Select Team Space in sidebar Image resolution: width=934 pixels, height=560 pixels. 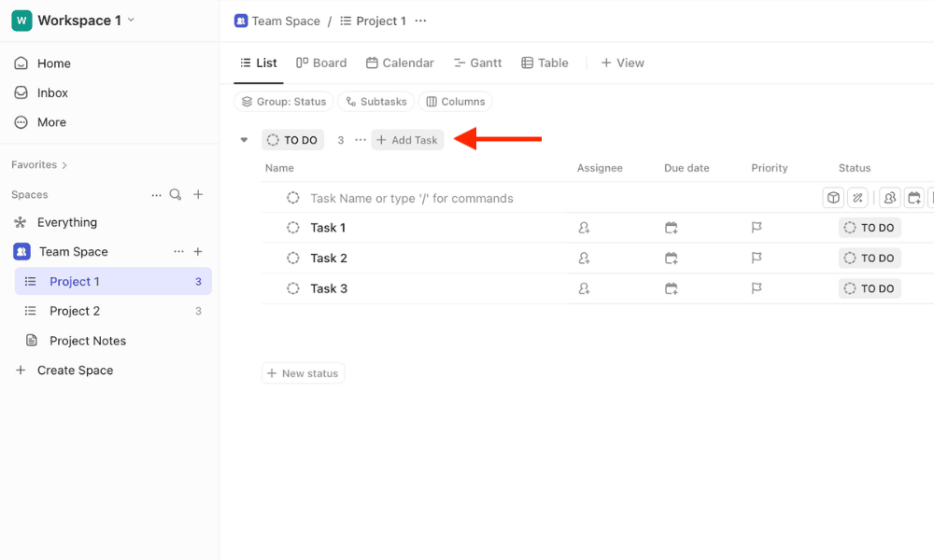coord(73,252)
